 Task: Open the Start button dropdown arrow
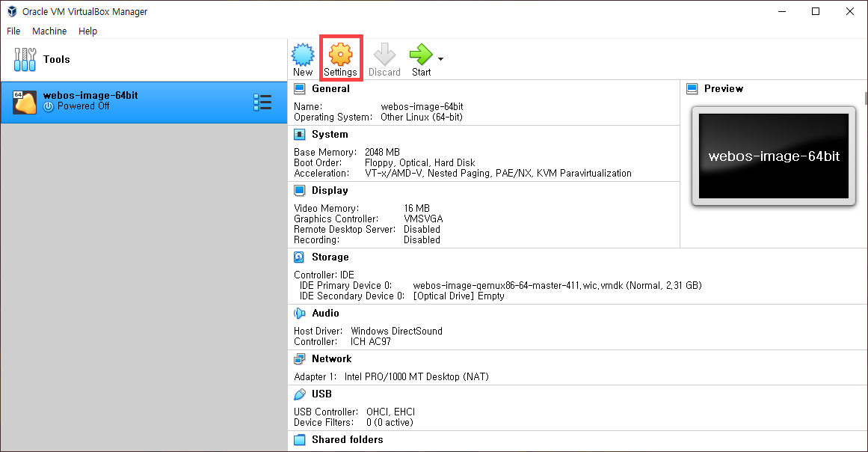click(x=440, y=58)
